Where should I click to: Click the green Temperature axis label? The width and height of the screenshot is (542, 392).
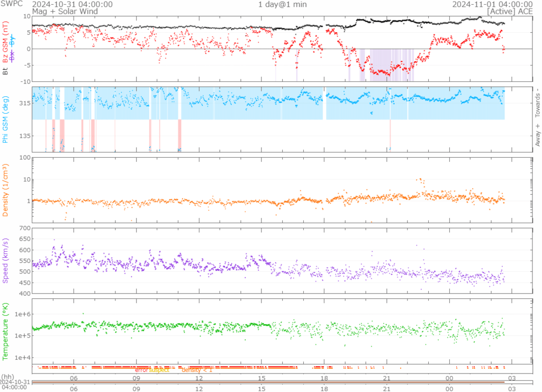click(6, 330)
